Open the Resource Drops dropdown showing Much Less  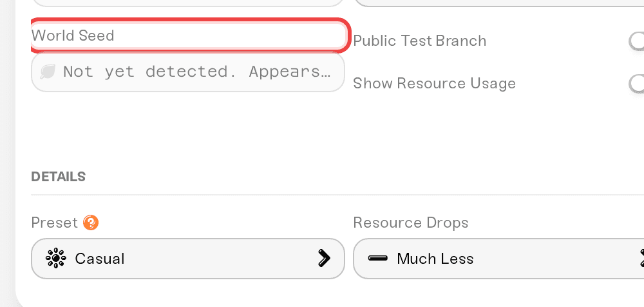pos(498,259)
